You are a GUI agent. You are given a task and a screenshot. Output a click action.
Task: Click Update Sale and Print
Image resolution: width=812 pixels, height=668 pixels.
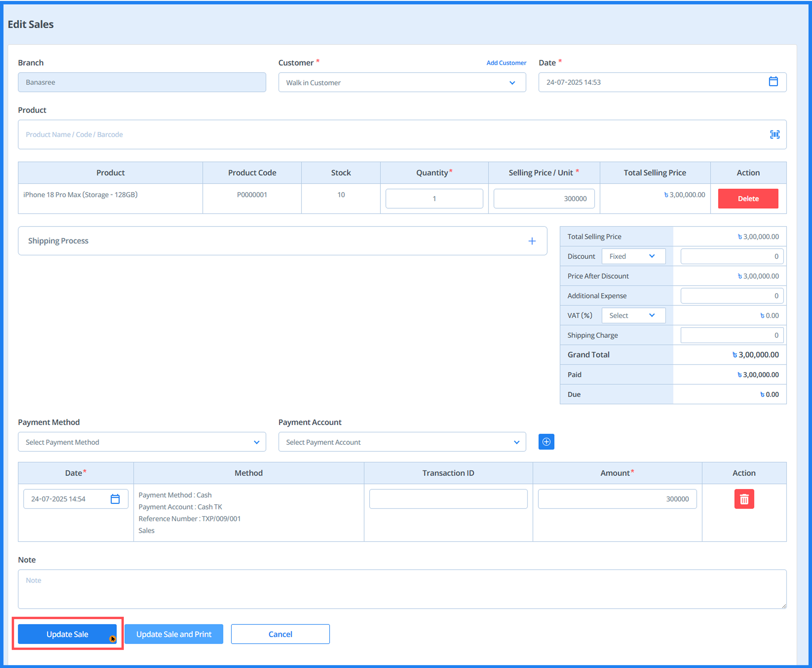pos(174,634)
